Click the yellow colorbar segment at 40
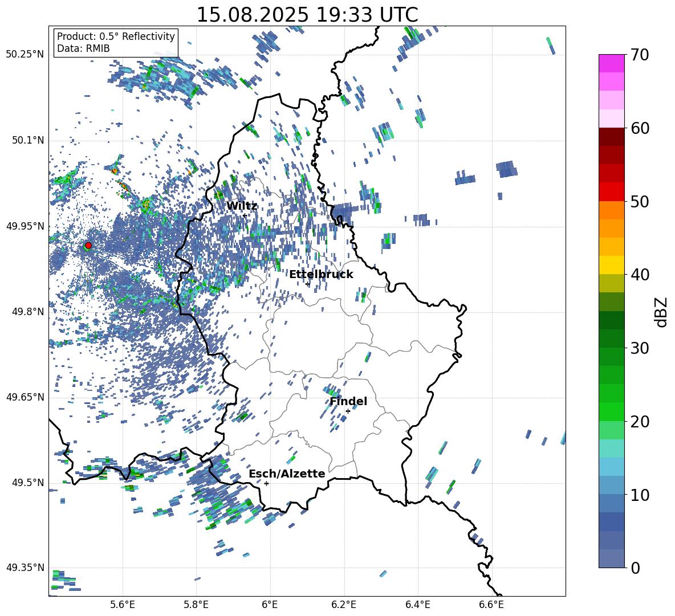This screenshot has width=675, height=616. tap(611, 266)
